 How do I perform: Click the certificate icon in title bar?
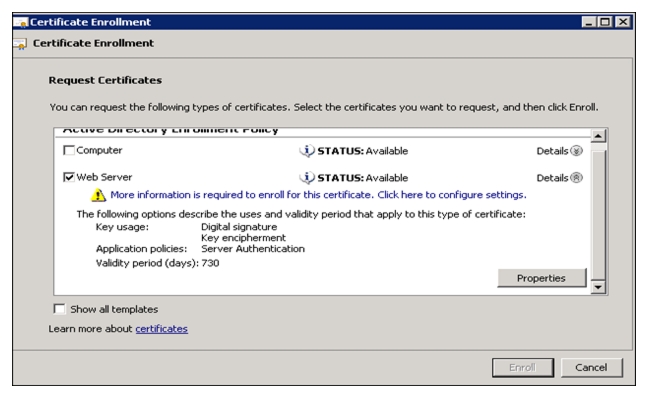point(21,22)
